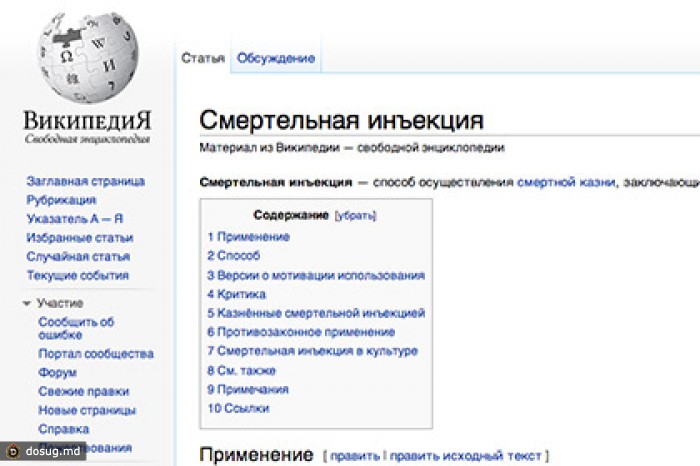The height and width of the screenshot is (466, 700).
Task: Click the Применение section heading
Action: point(256,455)
